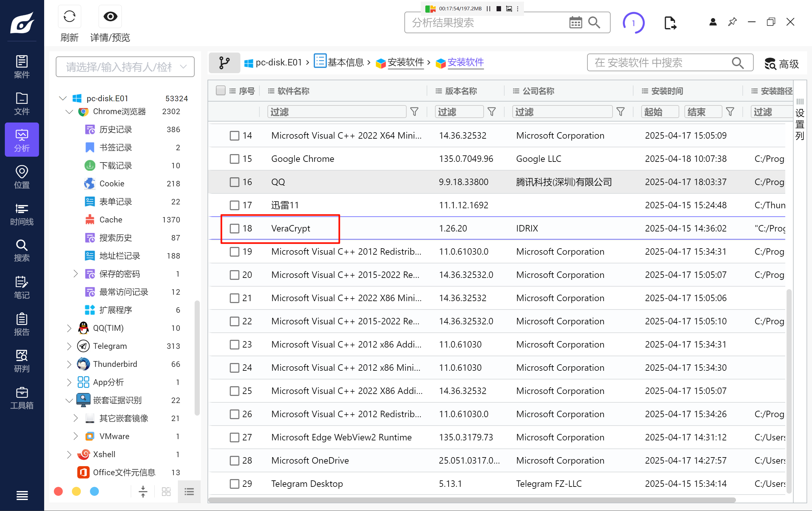This screenshot has width=812, height=511.
Task: Click the filter funnel for 公司名称 column
Action: click(620, 112)
